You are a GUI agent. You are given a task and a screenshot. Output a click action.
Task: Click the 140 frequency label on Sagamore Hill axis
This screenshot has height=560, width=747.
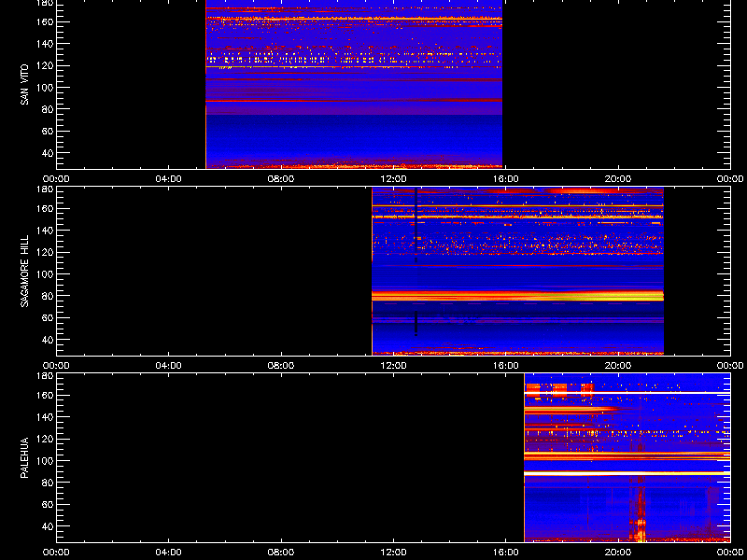coord(46,231)
